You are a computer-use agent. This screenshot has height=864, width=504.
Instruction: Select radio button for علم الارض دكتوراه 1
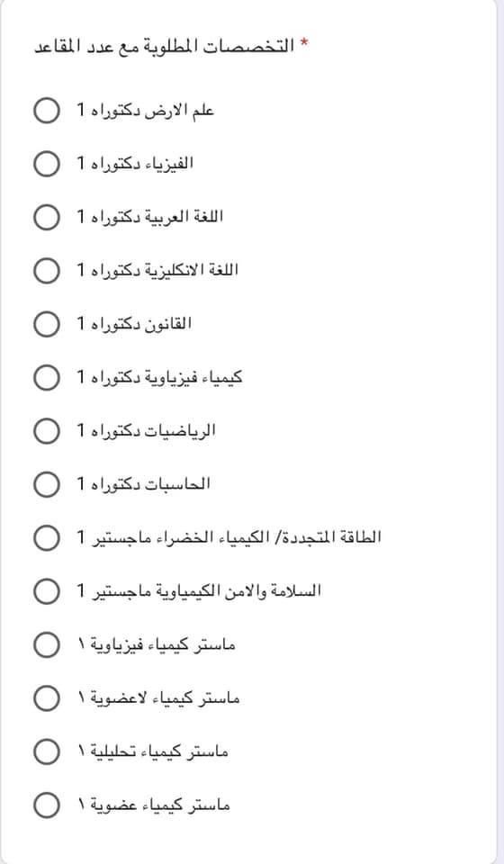click(x=46, y=110)
